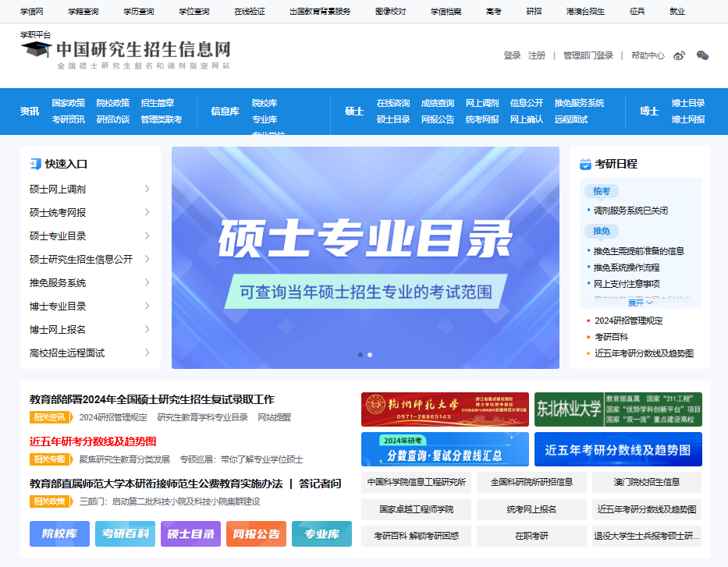Expand arrow beside 推免服务系统
The image size is (728, 567).
pyautogui.click(x=147, y=282)
